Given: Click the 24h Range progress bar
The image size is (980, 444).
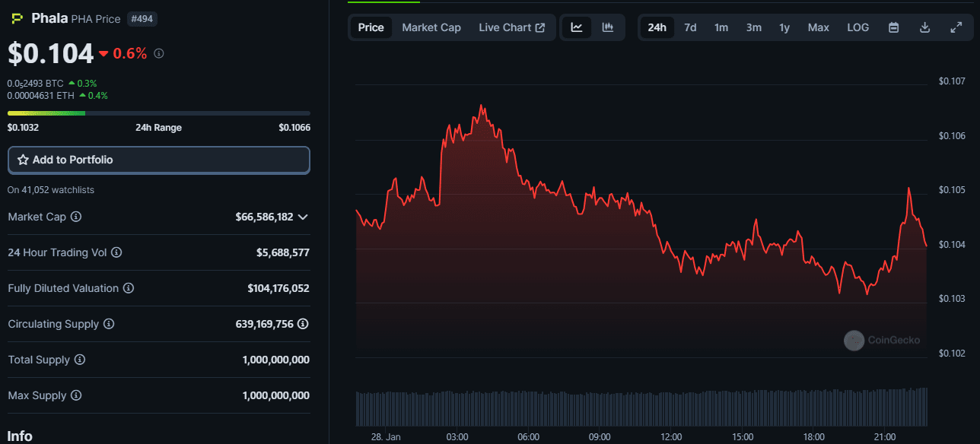Looking at the screenshot, I should tap(159, 113).
